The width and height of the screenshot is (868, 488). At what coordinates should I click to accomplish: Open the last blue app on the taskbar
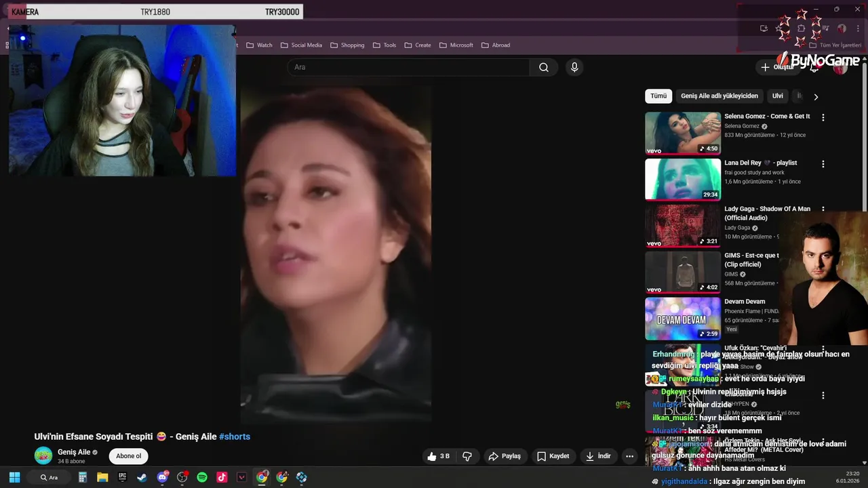(302, 477)
